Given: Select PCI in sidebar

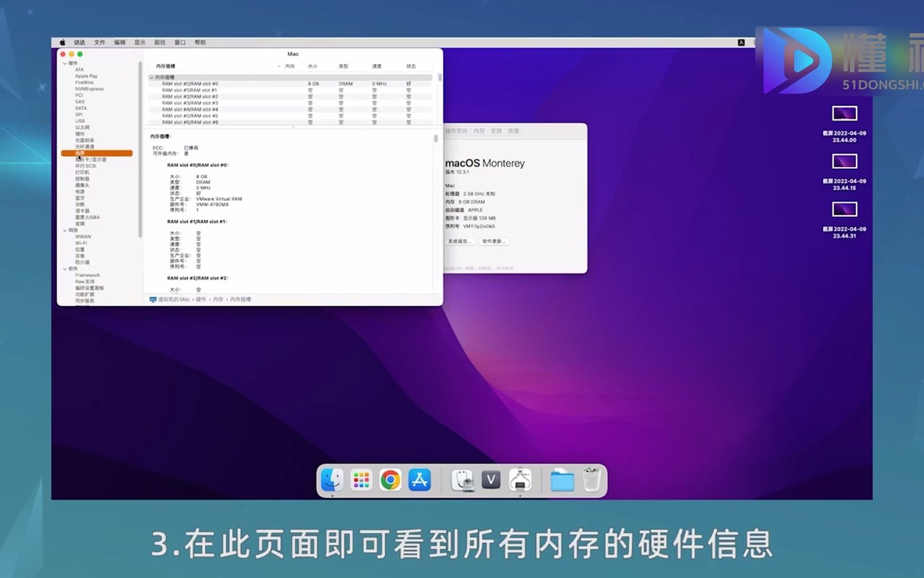Looking at the screenshot, I should pos(79,95).
